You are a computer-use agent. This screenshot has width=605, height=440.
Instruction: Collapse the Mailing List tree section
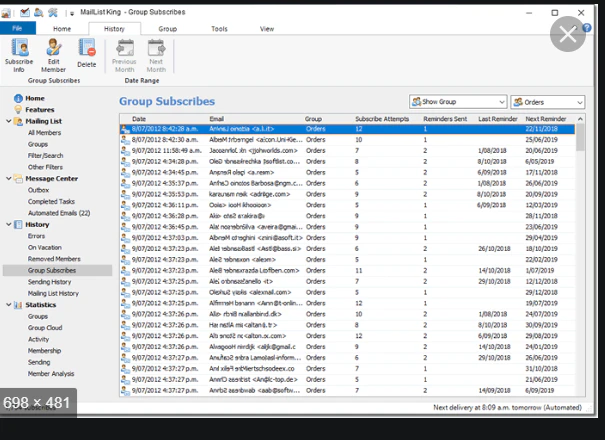click(8, 121)
